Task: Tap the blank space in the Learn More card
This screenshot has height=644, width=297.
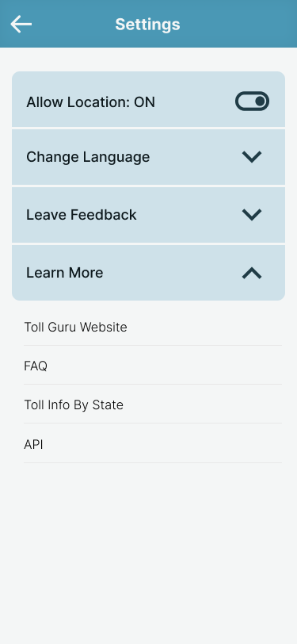Action: [173, 273]
